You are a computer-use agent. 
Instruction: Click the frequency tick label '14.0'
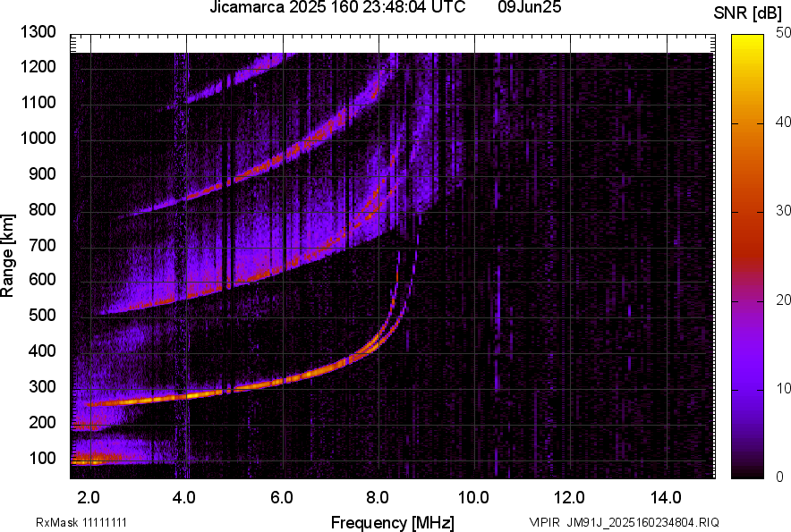(x=666, y=498)
